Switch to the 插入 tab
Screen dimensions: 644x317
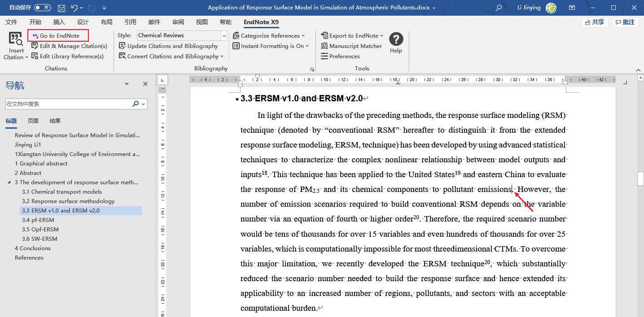pos(59,22)
